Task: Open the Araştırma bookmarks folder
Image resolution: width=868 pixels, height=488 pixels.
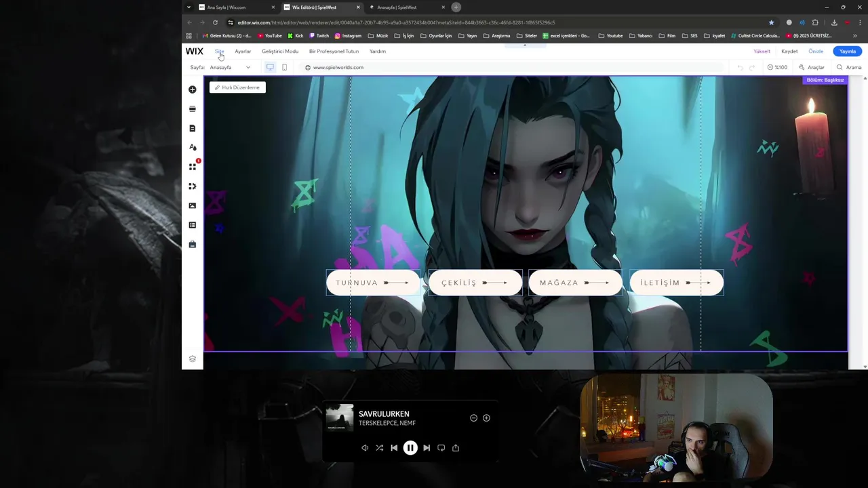Action: point(496,36)
